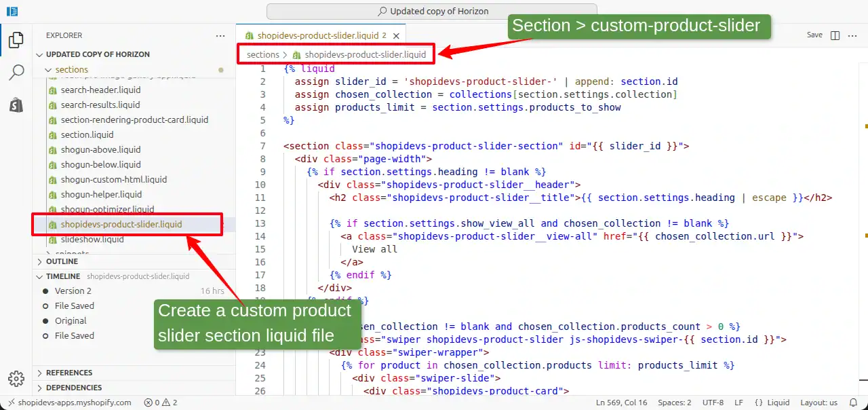Expand the REFERENCES panel
This screenshot has height=410, width=868.
pyautogui.click(x=69, y=373)
